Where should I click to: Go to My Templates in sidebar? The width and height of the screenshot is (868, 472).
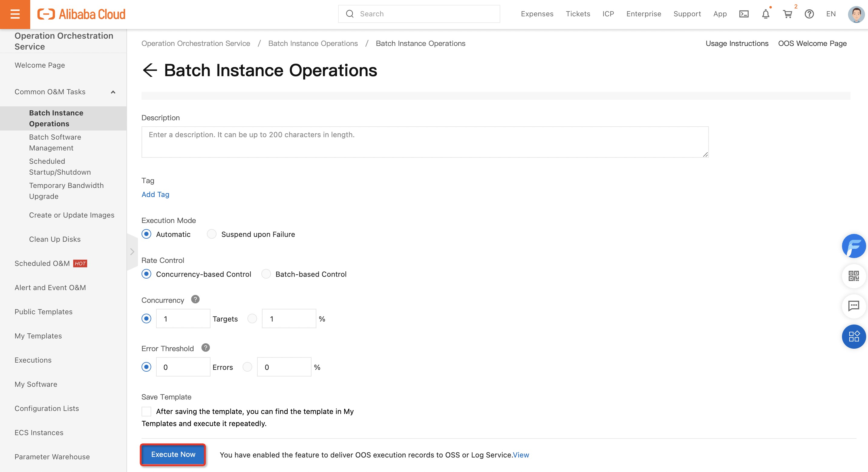(x=38, y=336)
